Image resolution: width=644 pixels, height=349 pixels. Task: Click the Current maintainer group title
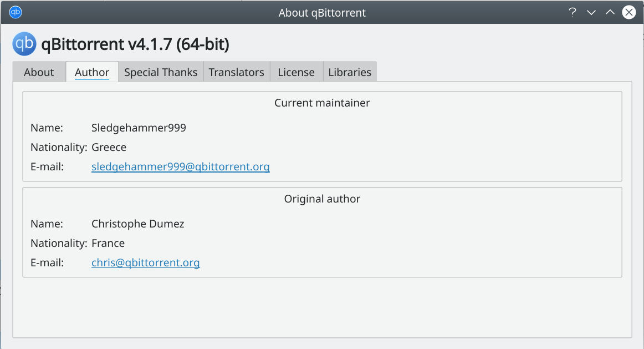tap(322, 103)
